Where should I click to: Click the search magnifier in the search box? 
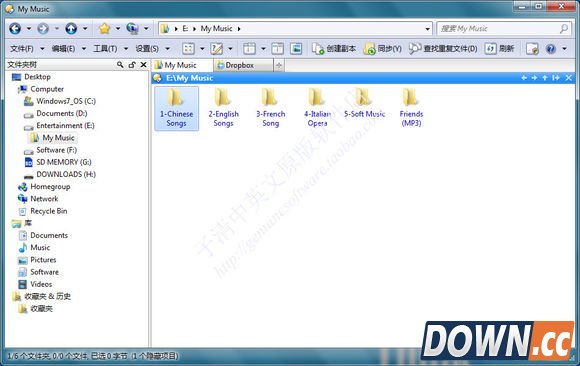point(564,28)
